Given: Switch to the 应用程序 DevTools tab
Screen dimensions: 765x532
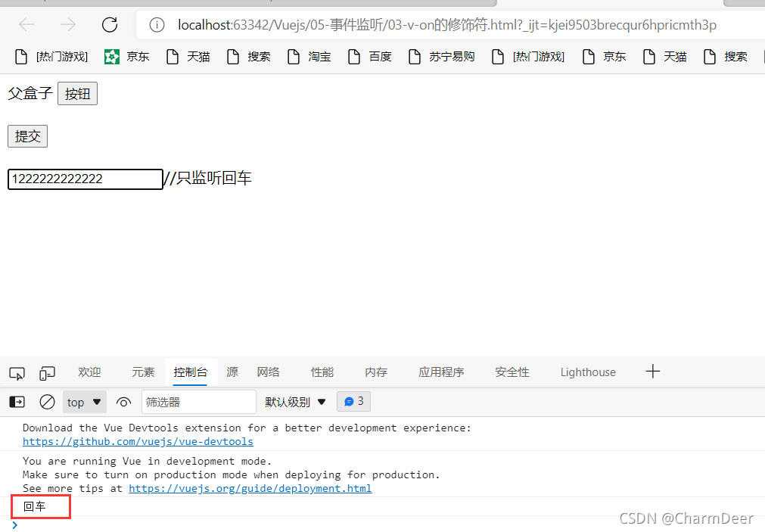Looking at the screenshot, I should tap(441, 372).
